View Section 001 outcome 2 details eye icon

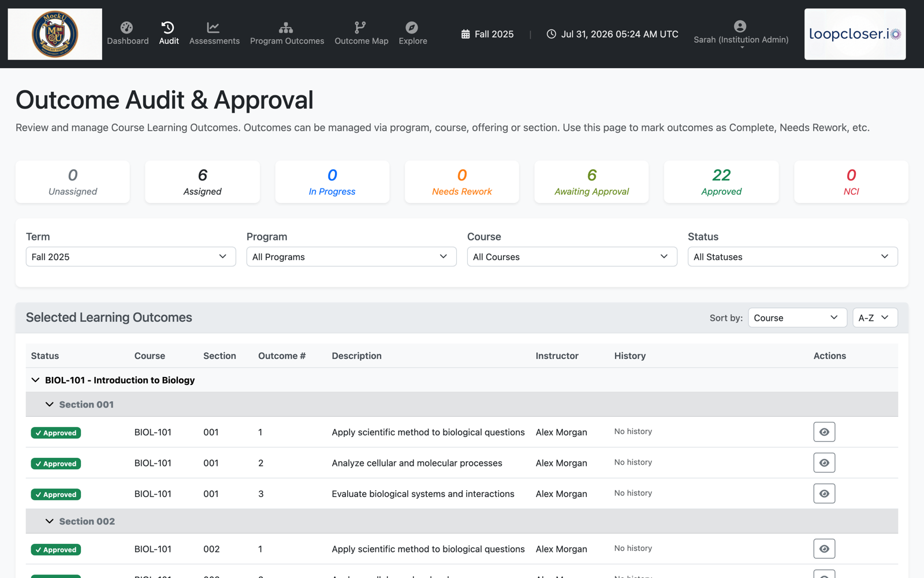click(x=824, y=462)
